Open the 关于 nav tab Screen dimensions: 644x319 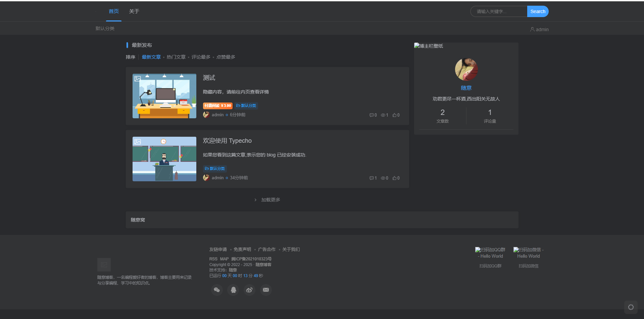134,11
